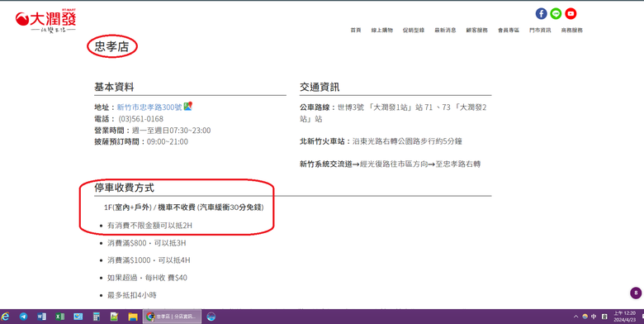This screenshot has width=644, height=324.
Task: Open the notepad-with-checkmark taskbar icon
Action: (114, 317)
